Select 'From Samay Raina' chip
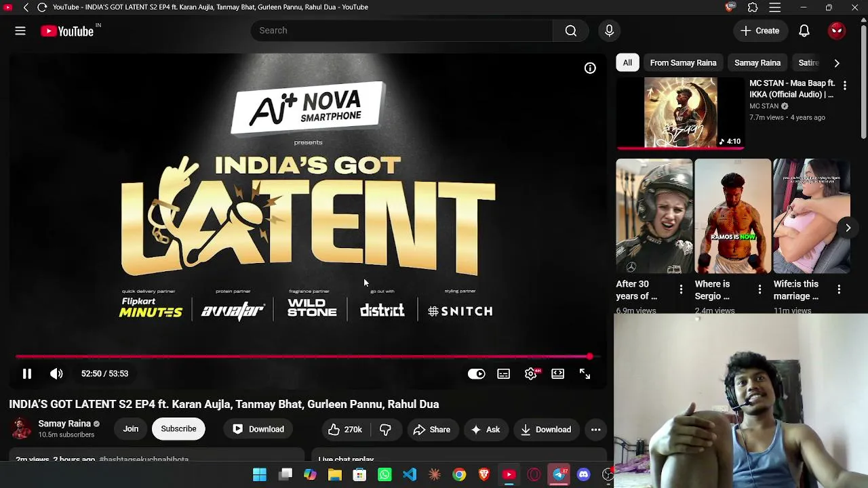 point(683,63)
